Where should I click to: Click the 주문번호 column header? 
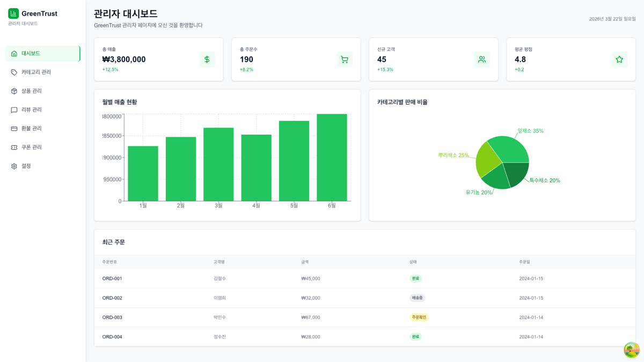click(109, 262)
